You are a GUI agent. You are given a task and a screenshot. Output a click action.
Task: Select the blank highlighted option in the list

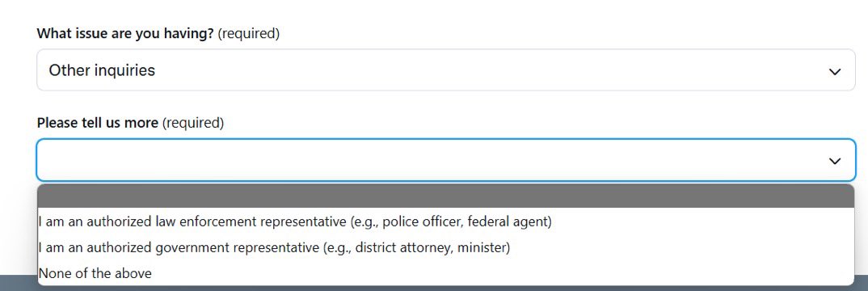click(445, 196)
